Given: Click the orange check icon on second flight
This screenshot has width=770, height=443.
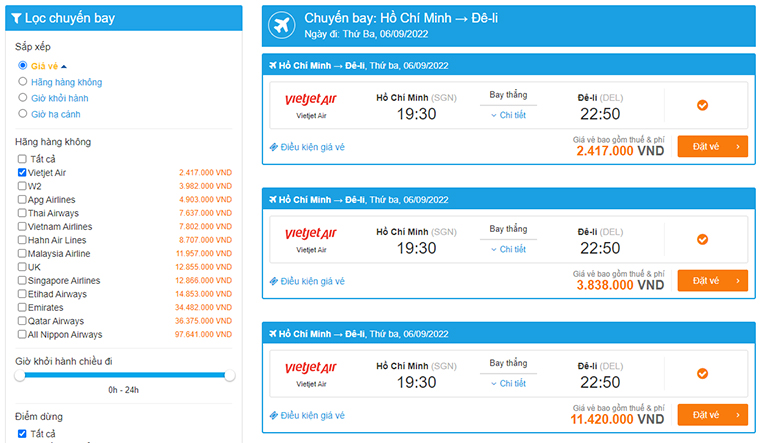Looking at the screenshot, I should pos(702,239).
